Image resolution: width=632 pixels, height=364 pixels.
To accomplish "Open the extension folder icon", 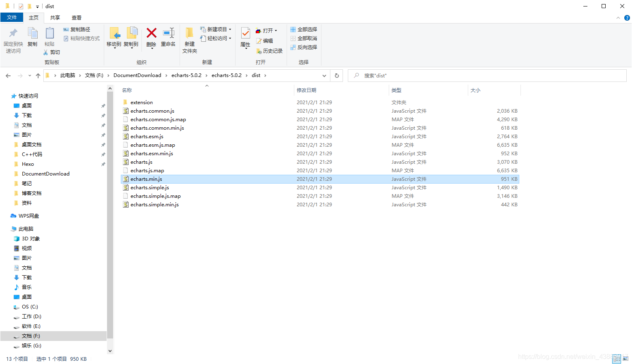I will (126, 103).
